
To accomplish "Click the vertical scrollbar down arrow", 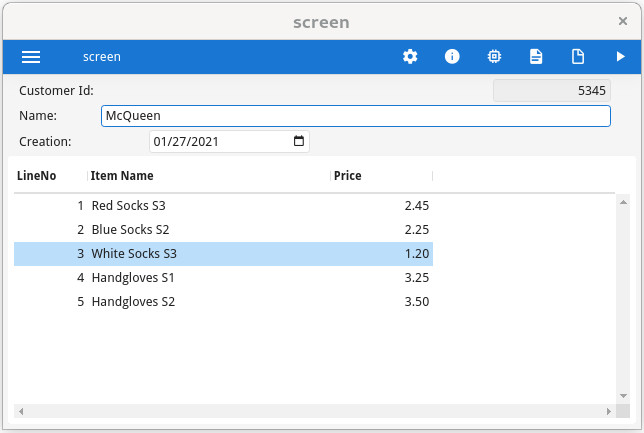I will [x=623, y=396].
